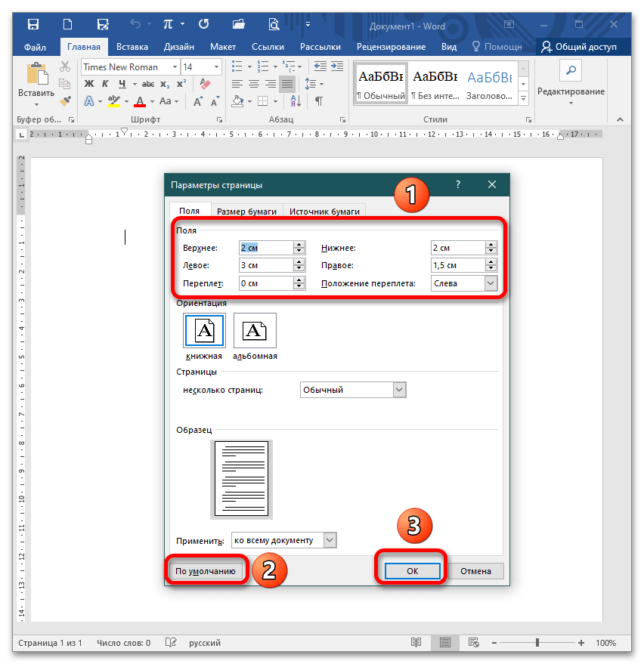Click Общий доступ share button
This screenshot has height=664, width=644.
pyautogui.click(x=579, y=47)
